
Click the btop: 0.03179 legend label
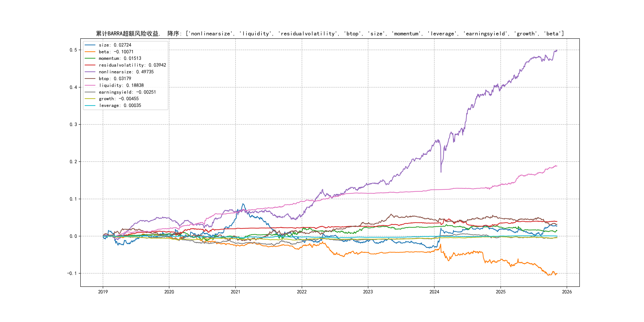[115, 79]
